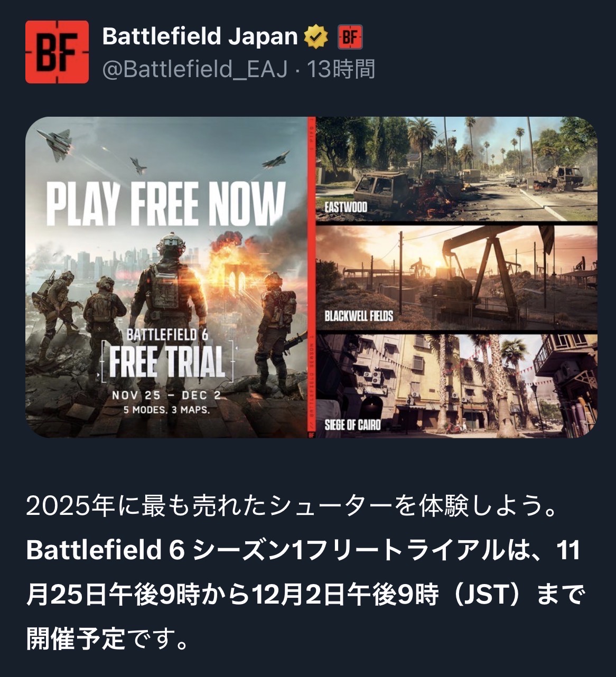Screen dimensions: 616x677
Task: Click the PLAY FREE NOW headline text
Action: coord(166,204)
